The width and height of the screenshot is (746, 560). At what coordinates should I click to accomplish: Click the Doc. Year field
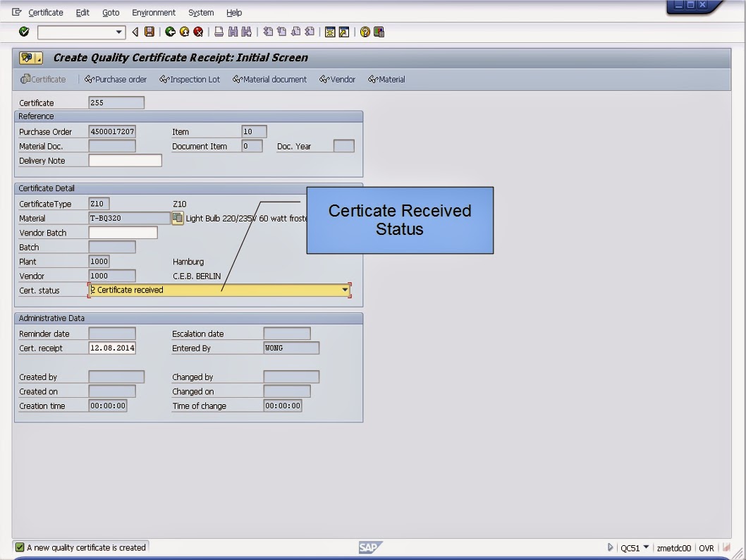tap(344, 146)
